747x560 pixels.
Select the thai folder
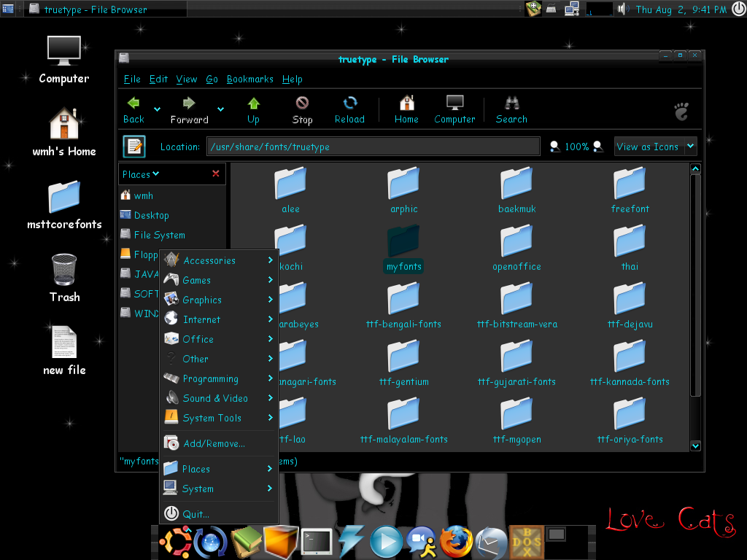630,248
